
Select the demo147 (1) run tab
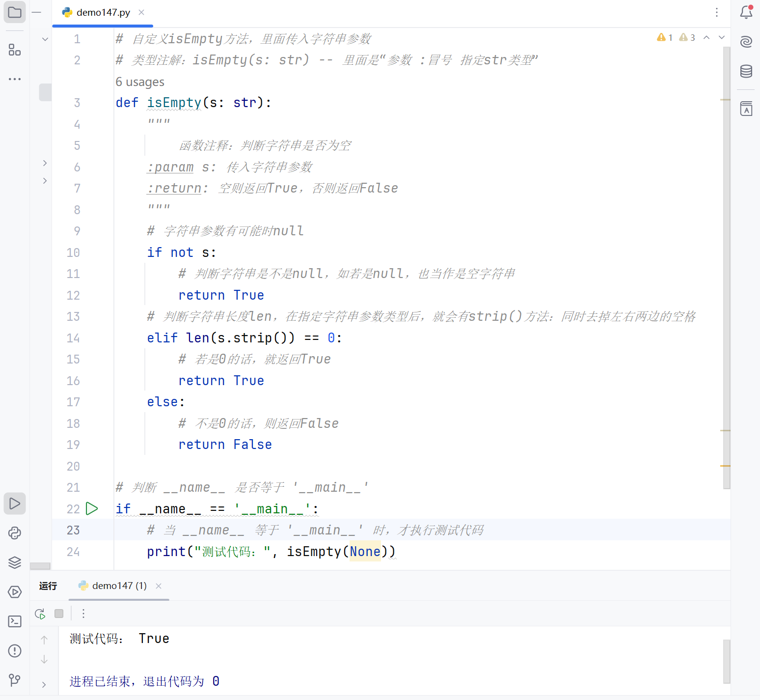[x=119, y=586]
